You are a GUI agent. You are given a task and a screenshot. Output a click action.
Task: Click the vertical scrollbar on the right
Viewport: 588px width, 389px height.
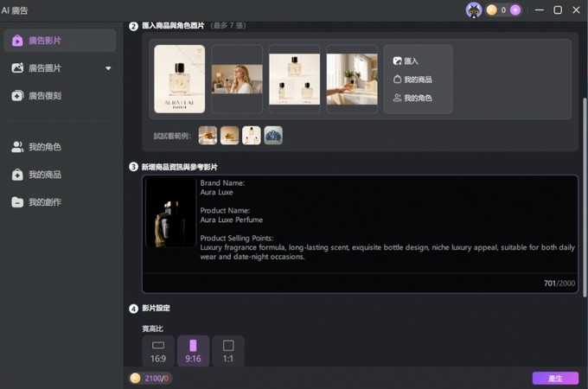coord(585,197)
